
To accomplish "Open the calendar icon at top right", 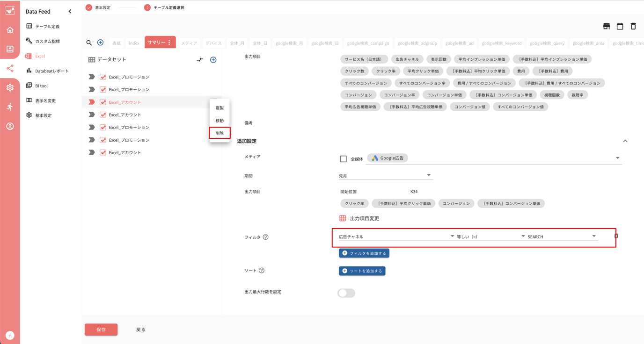I will click(x=620, y=27).
